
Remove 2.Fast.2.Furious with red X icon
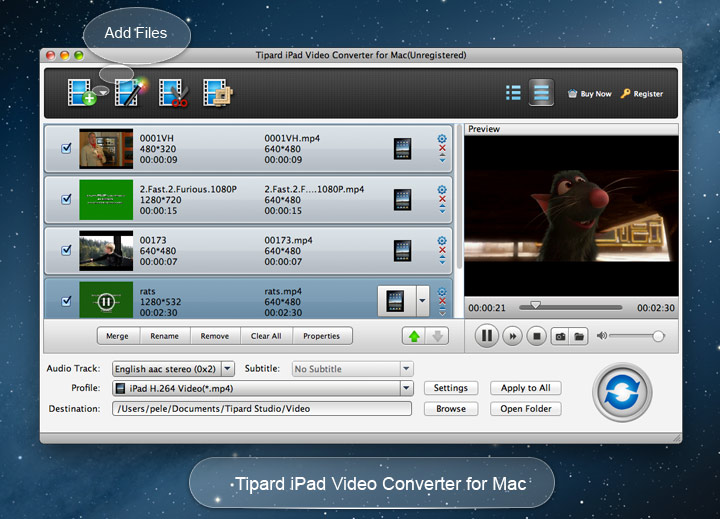pos(442,199)
